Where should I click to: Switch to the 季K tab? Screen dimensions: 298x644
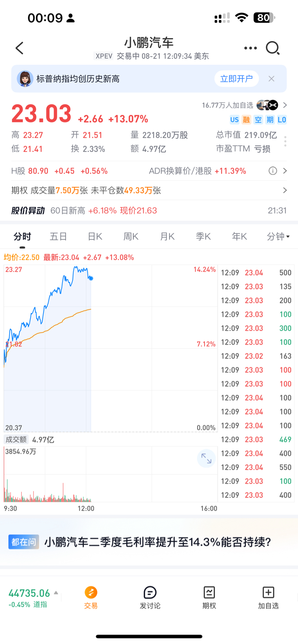203,236
